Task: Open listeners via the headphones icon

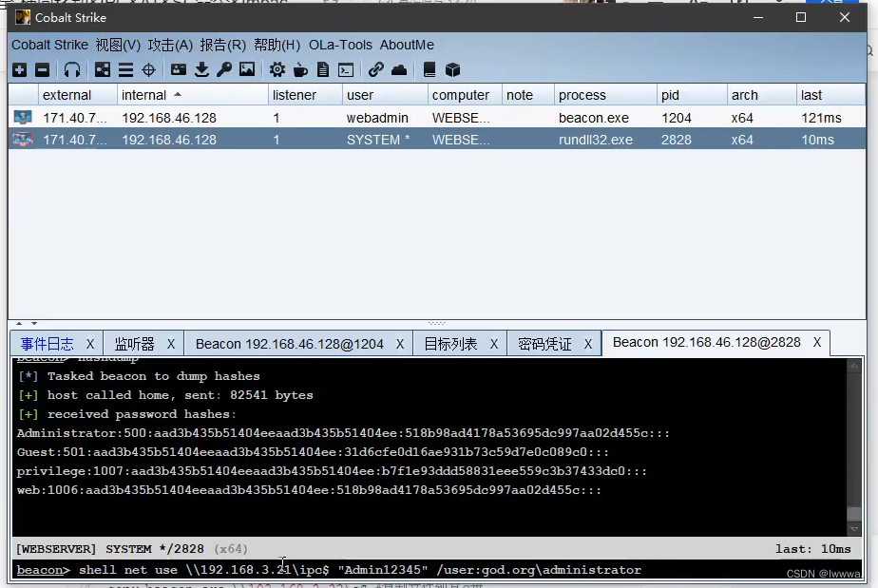Action: coord(72,70)
